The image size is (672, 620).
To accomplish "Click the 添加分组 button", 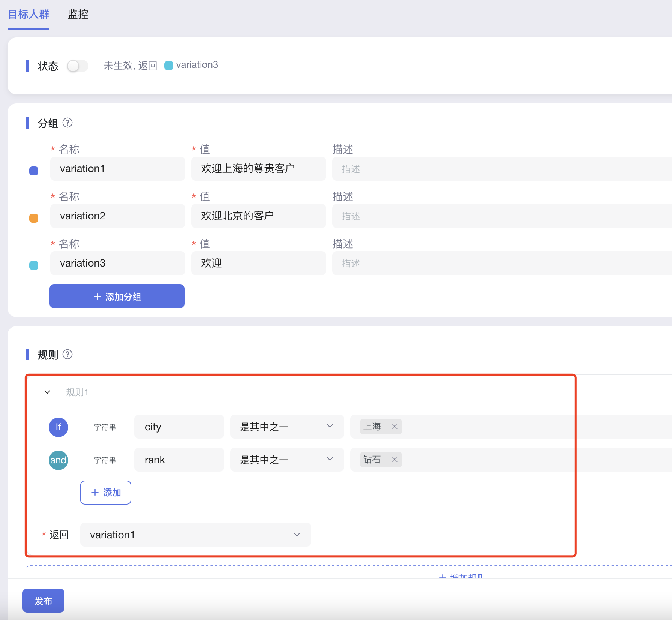I will tap(117, 296).
